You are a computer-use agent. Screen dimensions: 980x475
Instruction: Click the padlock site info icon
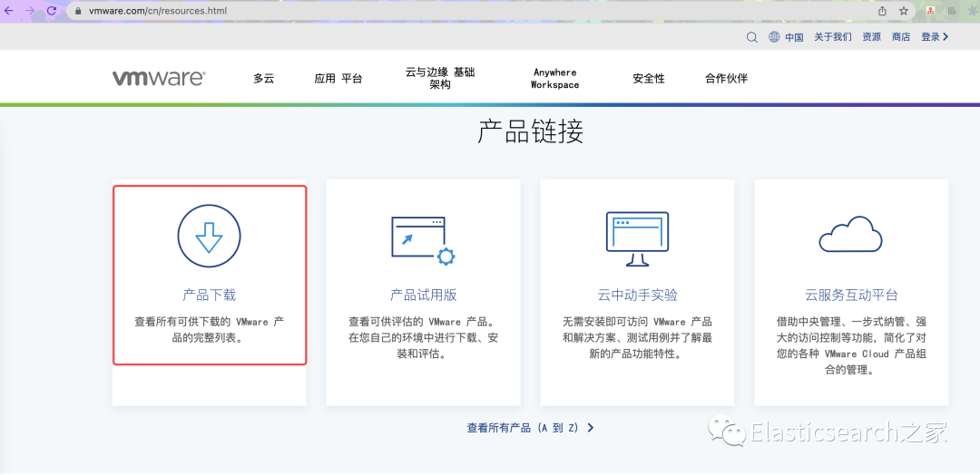[x=78, y=11]
